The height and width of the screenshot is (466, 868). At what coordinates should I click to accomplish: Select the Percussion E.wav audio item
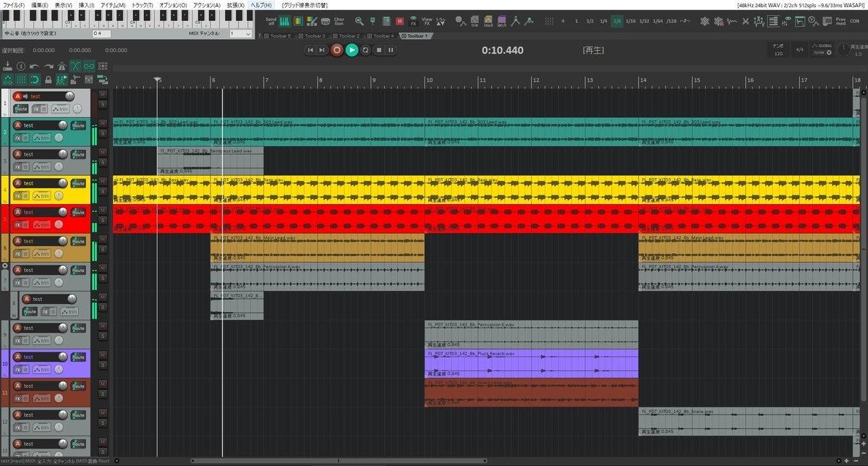pyautogui.click(x=532, y=335)
